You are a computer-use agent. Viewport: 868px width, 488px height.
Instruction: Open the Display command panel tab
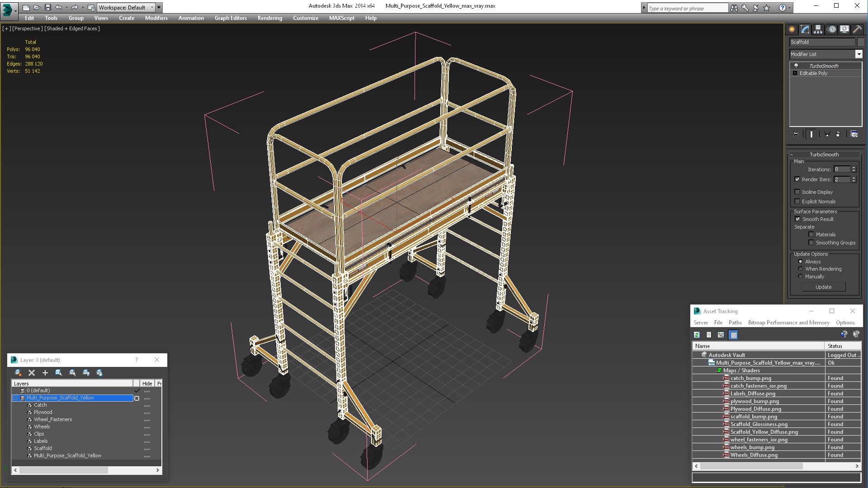click(x=844, y=29)
